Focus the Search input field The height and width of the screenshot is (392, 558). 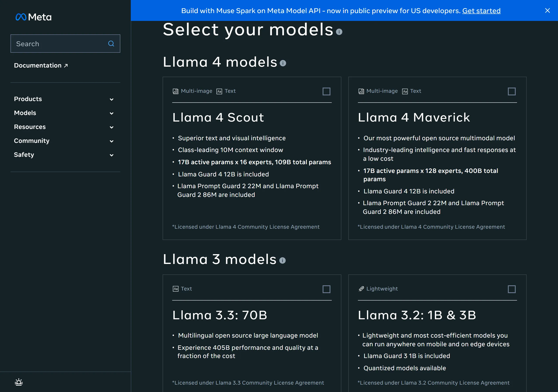pos(65,44)
